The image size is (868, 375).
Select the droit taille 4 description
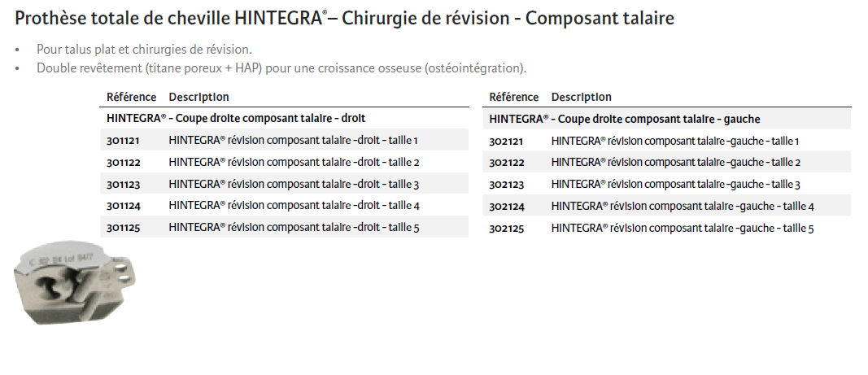click(x=294, y=206)
